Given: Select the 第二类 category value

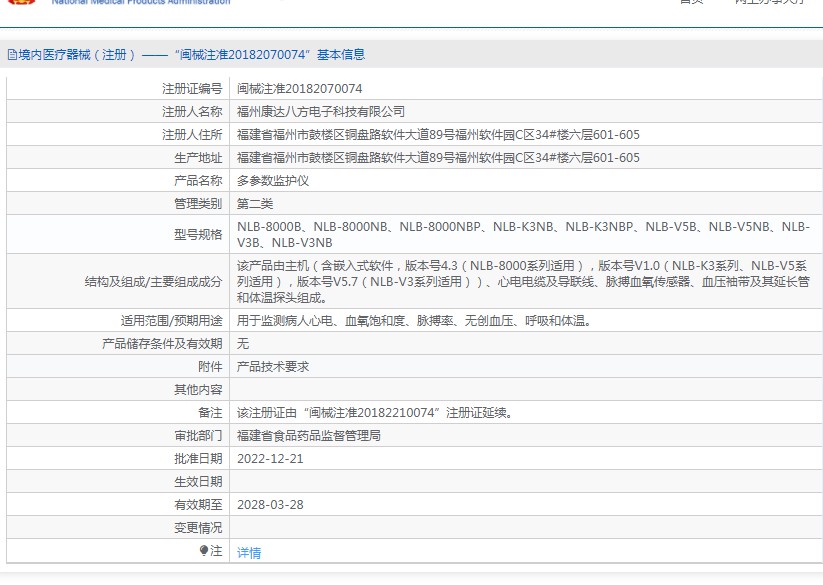Looking at the screenshot, I should [255, 204].
